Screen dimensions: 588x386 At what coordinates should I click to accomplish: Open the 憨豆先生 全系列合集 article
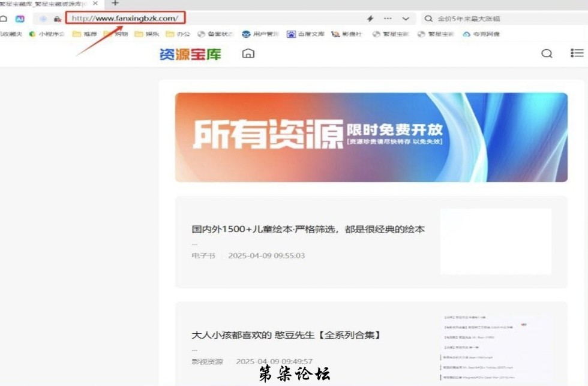(286, 335)
